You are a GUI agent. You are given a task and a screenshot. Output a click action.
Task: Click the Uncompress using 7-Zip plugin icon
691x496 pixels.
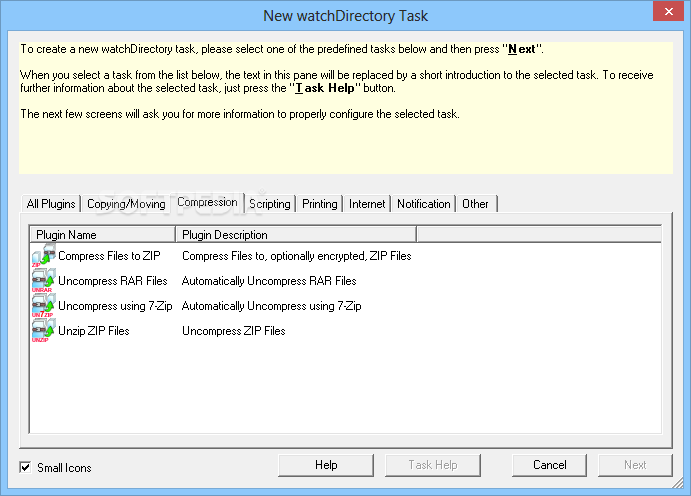pos(44,306)
